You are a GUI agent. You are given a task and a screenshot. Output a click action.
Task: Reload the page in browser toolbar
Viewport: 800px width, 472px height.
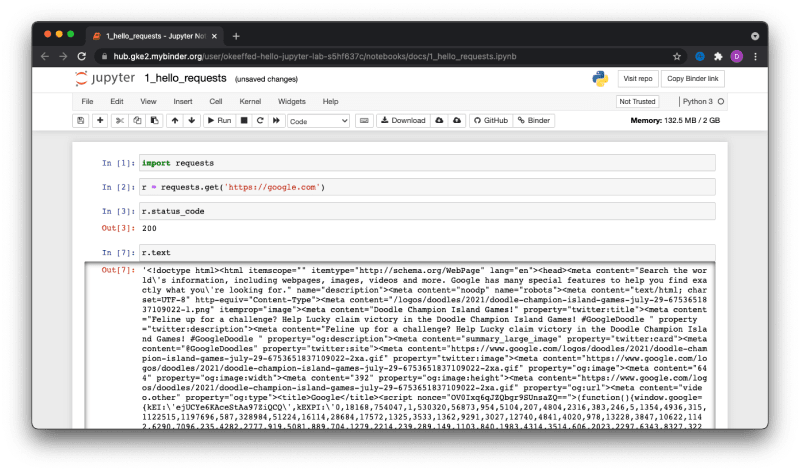pyautogui.click(x=82, y=57)
